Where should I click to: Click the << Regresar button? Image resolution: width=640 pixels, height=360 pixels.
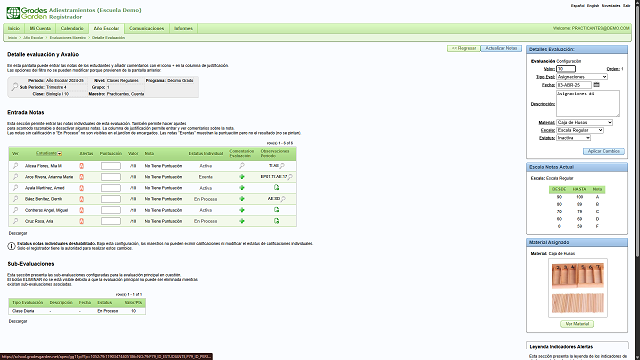coord(464,48)
